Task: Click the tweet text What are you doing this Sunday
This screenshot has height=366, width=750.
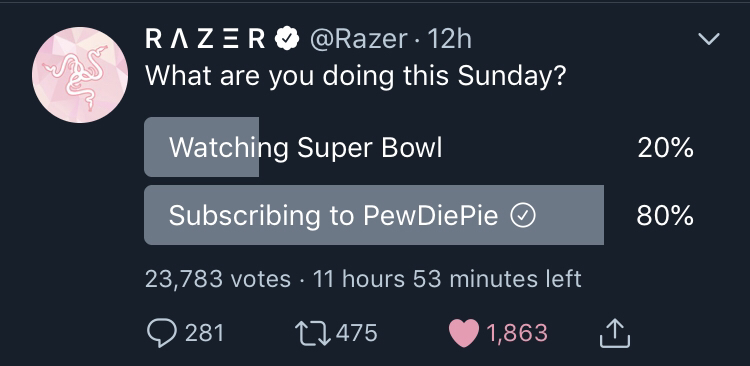Action: 355,77
